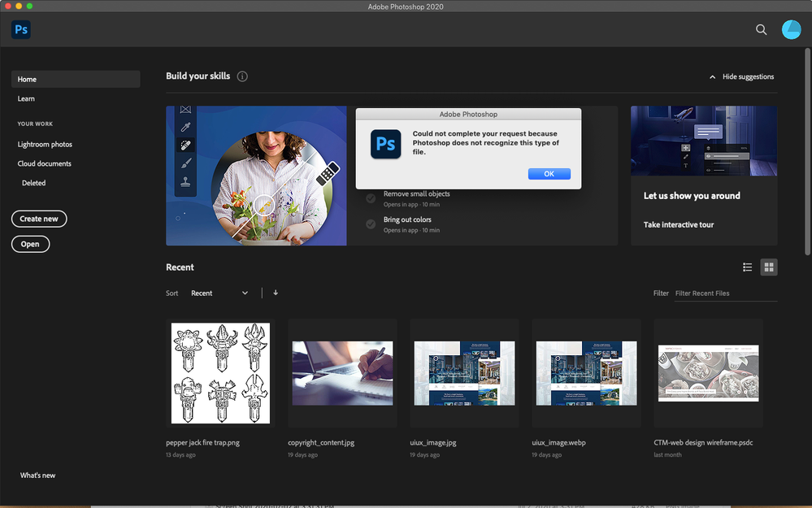Click the YOUR WORK sidebar label
This screenshot has width=812, height=508.
(x=35, y=124)
